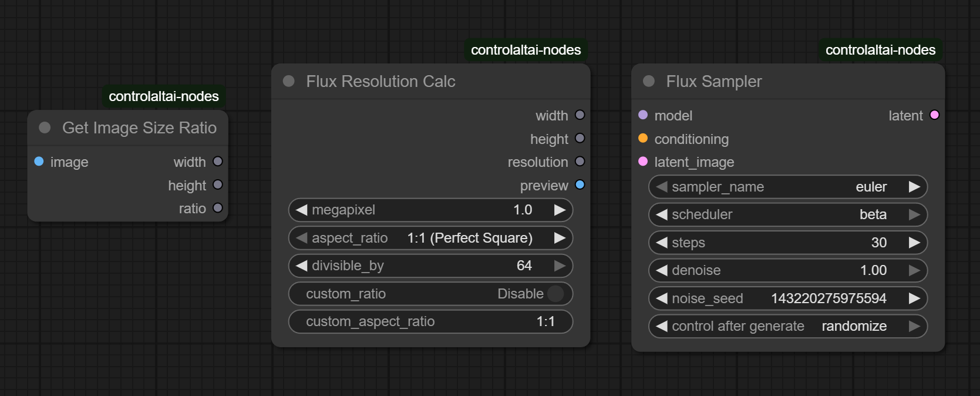Image resolution: width=980 pixels, height=396 pixels.
Task: Increase megapixel with right arrow
Action: click(560, 210)
